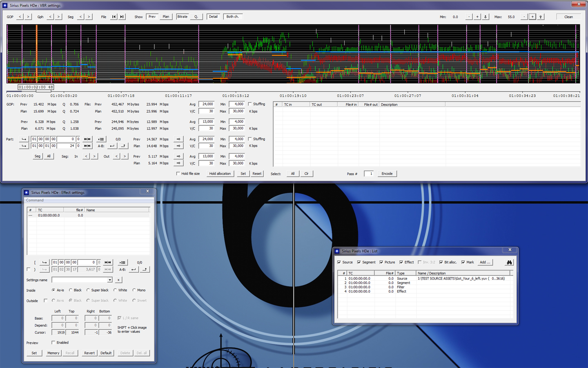Enable Stuffing checkbox in the Part row
Viewport: 588px width, 368px height.
pyautogui.click(x=250, y=139)
